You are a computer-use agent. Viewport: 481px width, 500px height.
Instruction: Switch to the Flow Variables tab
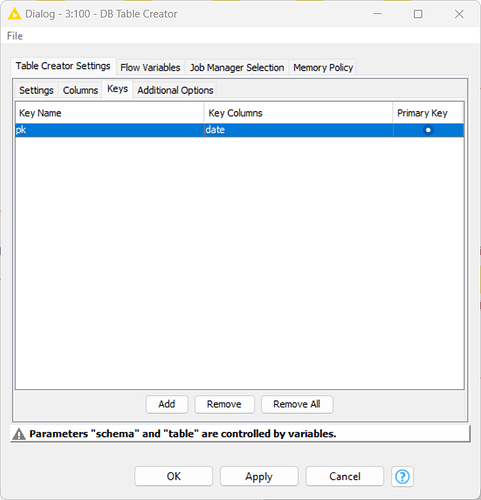150,67
